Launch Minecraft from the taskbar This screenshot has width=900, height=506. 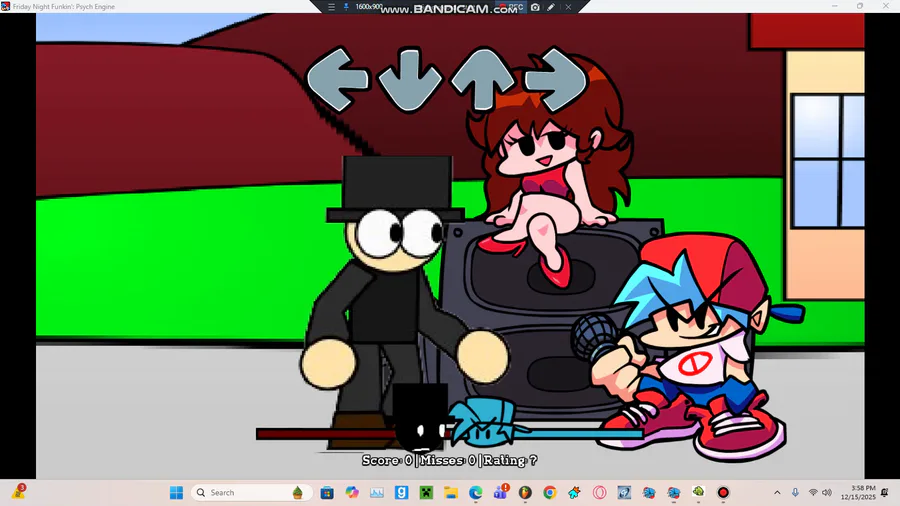(x=426, y=492)
